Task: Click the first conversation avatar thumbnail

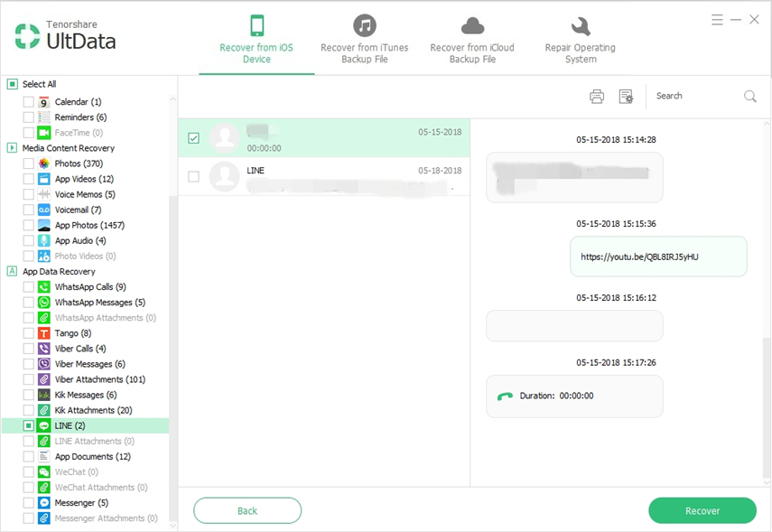Action: pyautogui.click(x=225, y=138)
